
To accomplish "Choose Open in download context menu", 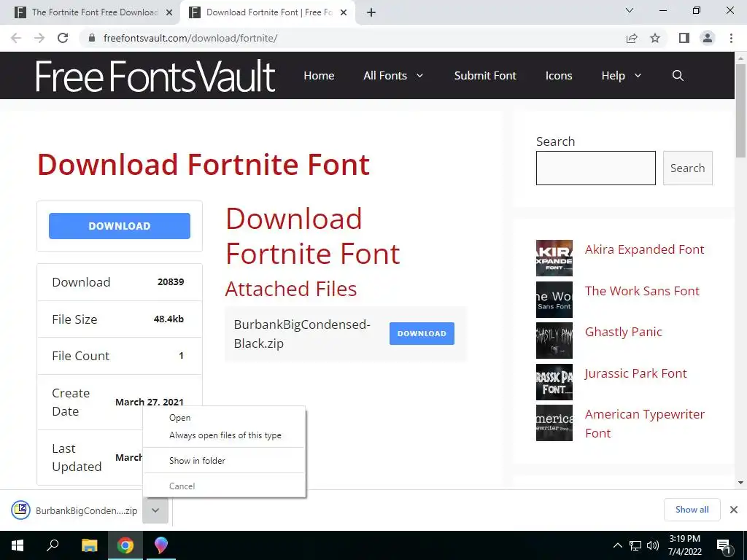I will (179, 418).
